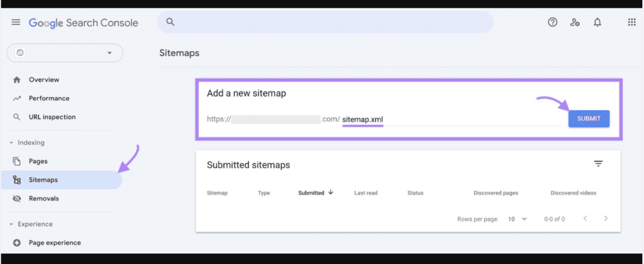Go to previous page of sitemaps
Screen dimensions: 644x264
586,219
